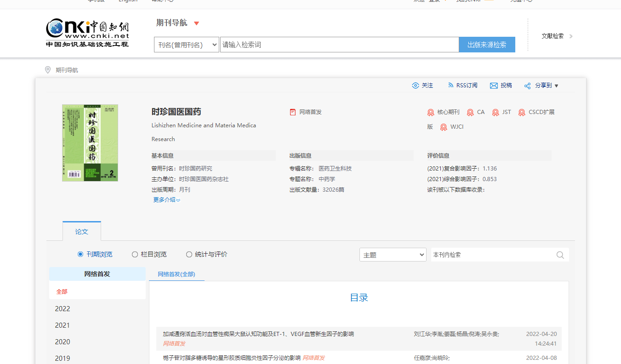
Task: Click the authors text 任嘉彦;尚晓玲
Action: point(432,358)
